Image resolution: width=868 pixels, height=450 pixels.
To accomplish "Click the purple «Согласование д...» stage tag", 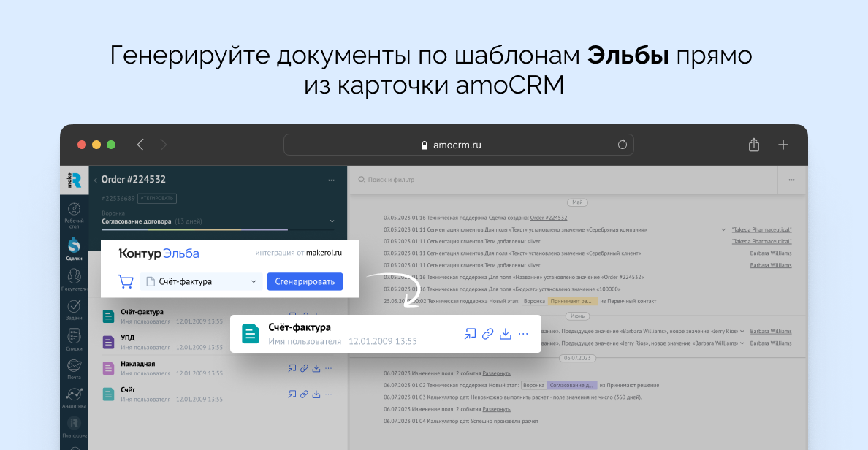I will pos(572,385).
